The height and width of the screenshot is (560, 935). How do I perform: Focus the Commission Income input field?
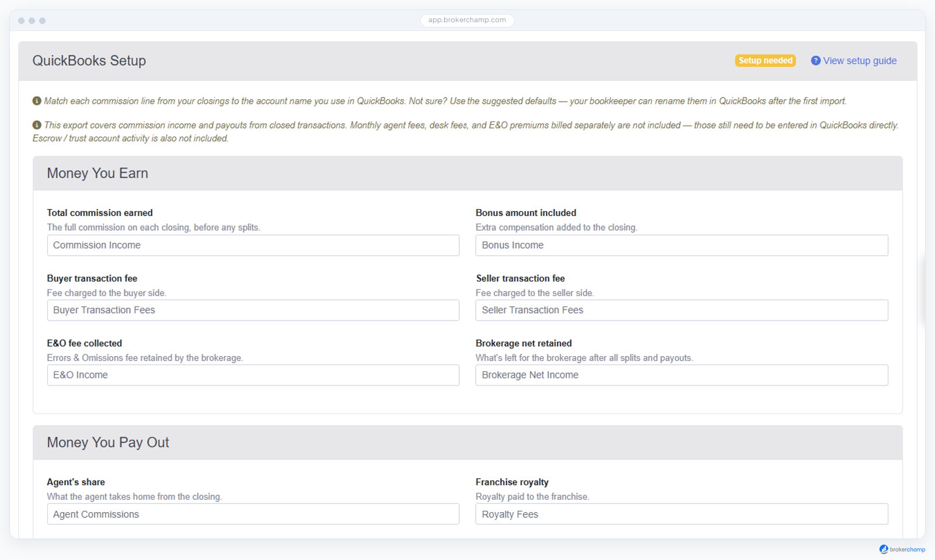click(x=253, y=245)
